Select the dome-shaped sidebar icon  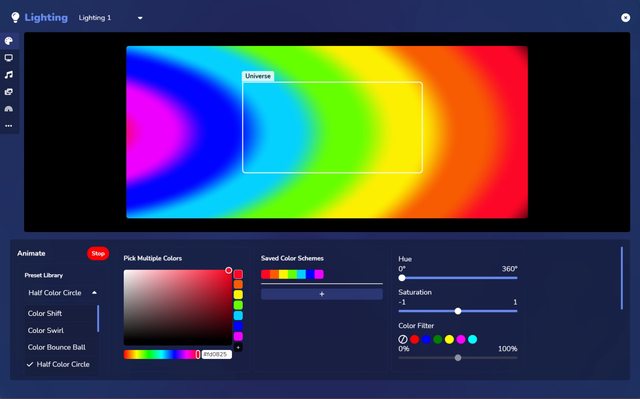click(x=9, y=109)
